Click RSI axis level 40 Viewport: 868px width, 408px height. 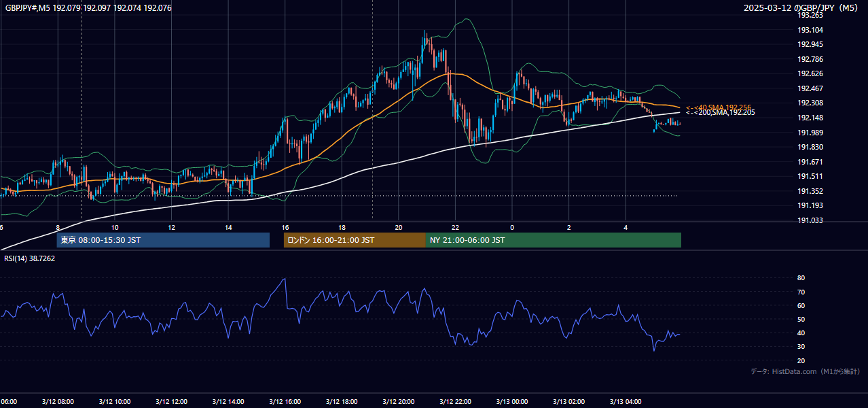[801, 333]
